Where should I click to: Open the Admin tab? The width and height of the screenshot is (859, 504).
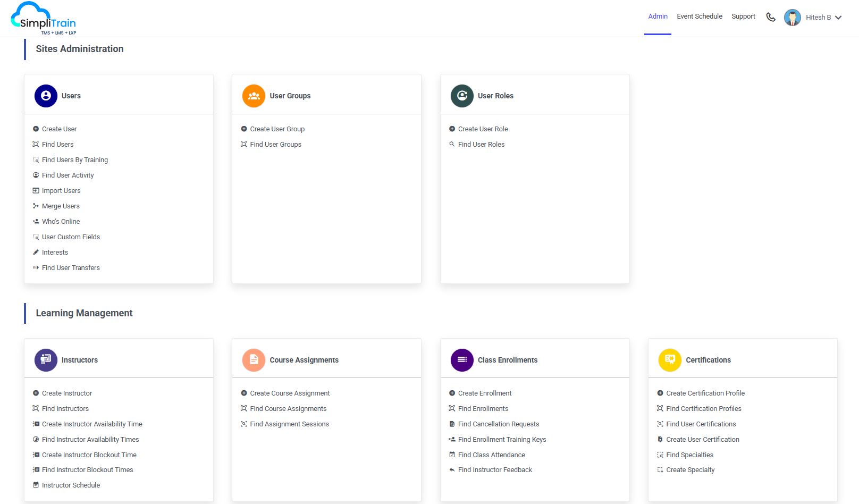click(x=658, y=16)
